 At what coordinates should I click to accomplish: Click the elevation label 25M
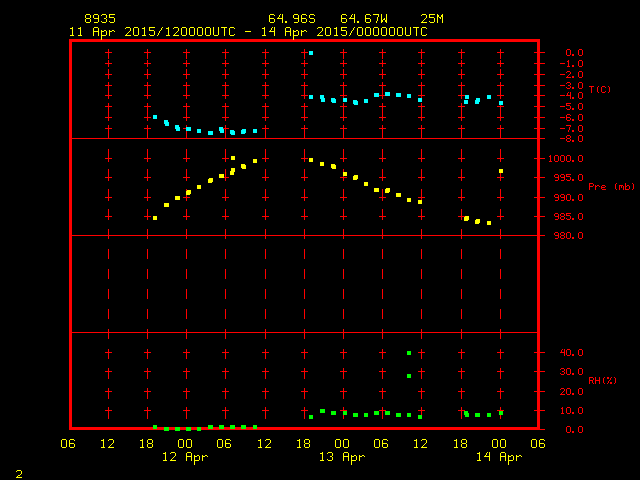[x=432, y=19]
